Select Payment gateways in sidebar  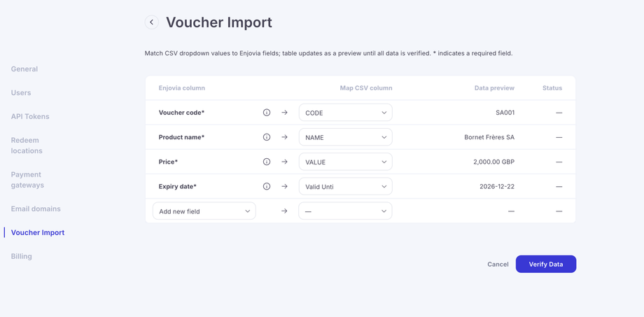27,180
